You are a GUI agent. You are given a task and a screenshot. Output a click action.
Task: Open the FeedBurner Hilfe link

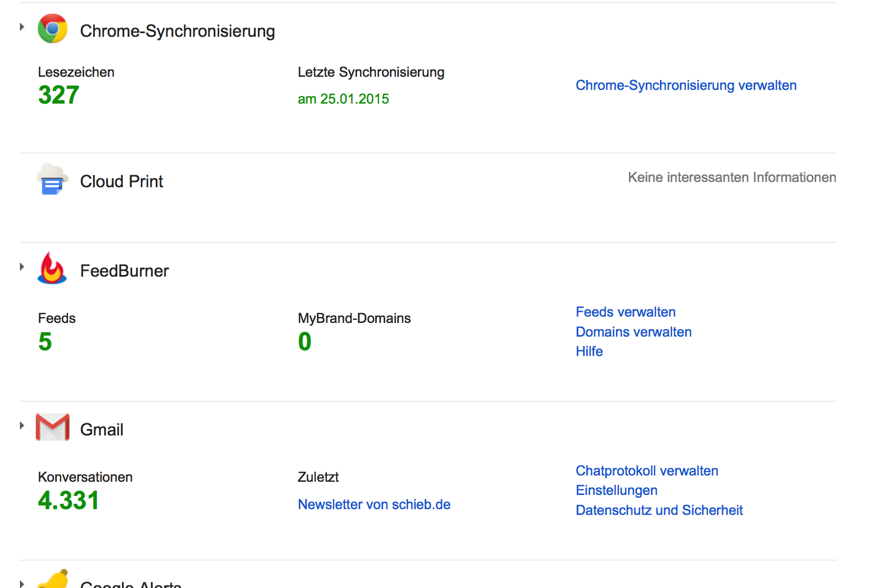pyautogui.click(x=589, y=351)
